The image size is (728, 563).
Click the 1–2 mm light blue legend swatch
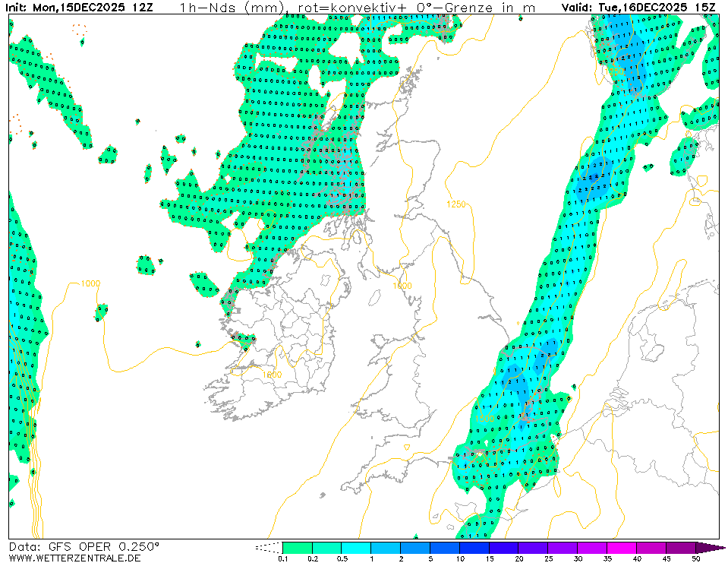(x=385, y=547)
